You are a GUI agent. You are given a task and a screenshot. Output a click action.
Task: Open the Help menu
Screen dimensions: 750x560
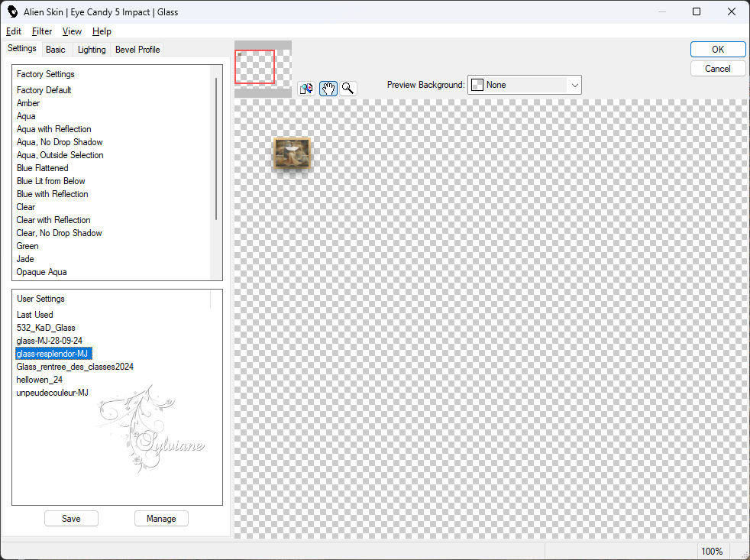click(x=102, y=31)
